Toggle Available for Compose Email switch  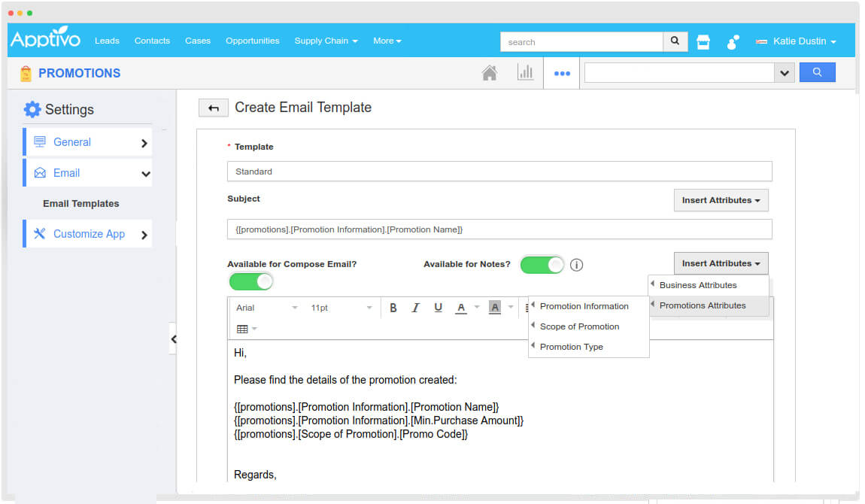251,281
